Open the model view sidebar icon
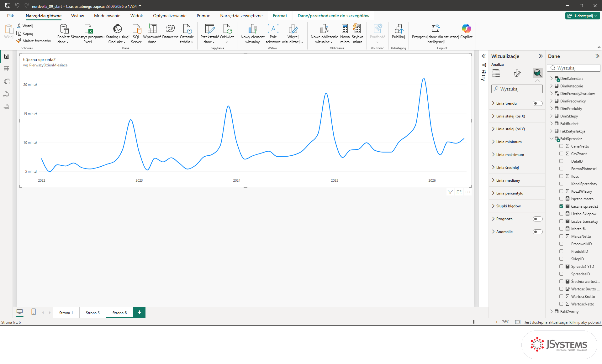This screenshot has height=364, width=602. pyautogui.click(x=7, y=81)
